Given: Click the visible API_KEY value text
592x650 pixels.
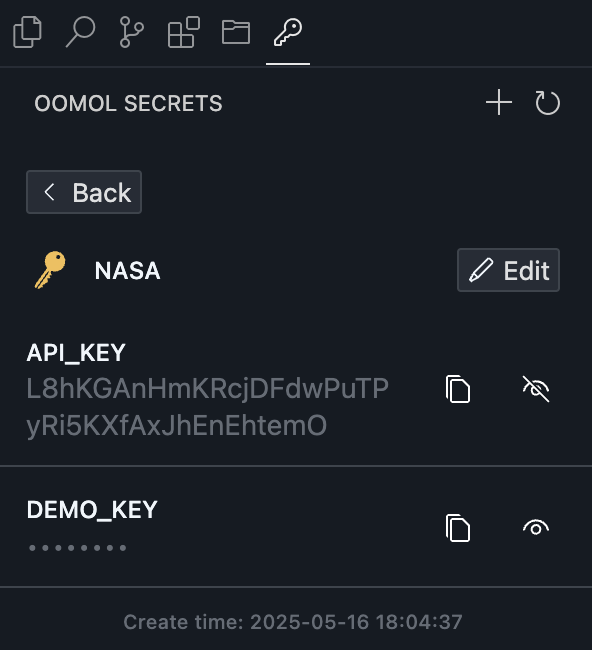Looking at the screenshot, I should (x=207, y=407).
